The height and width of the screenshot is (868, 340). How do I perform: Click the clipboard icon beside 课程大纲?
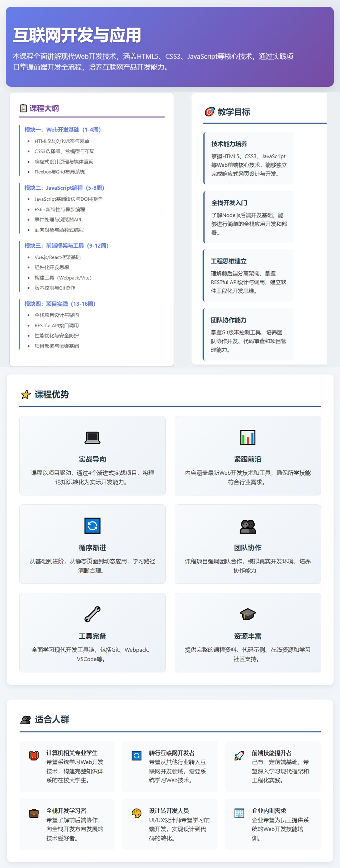23,108
